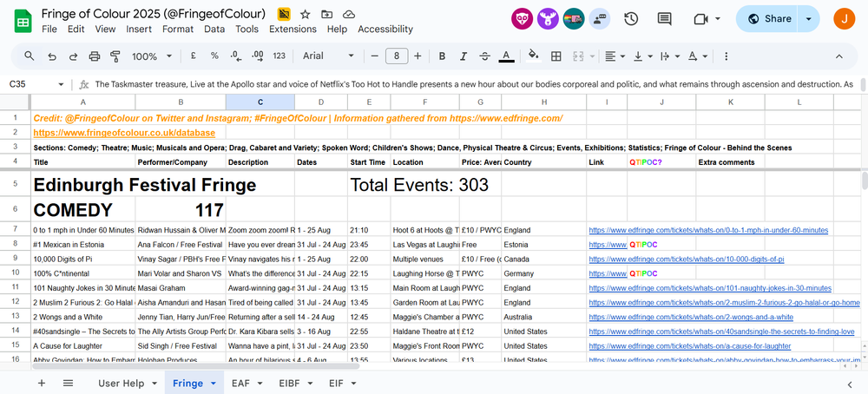Open the Data menu

214,29
